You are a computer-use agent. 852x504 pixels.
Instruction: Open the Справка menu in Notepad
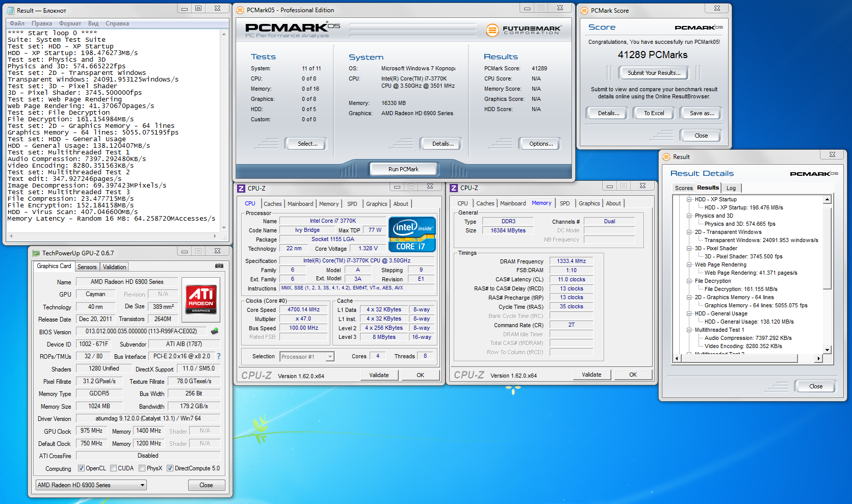coord(117,23)
